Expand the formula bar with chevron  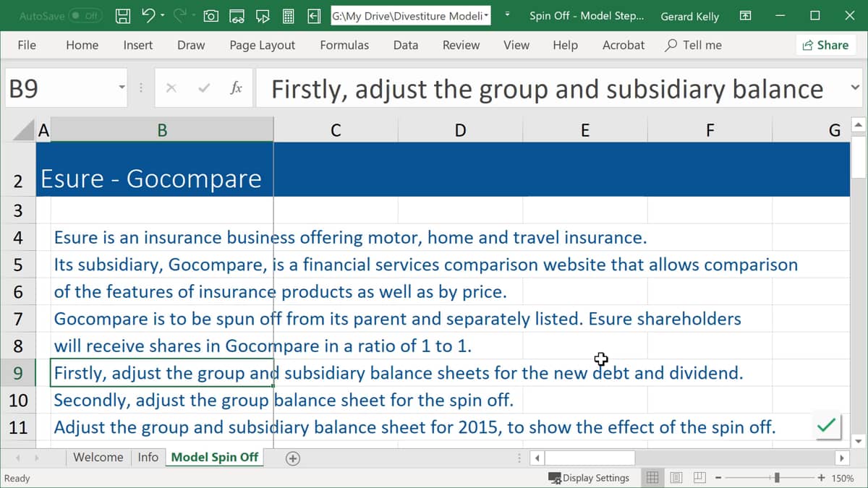pyautogui.click(x=854, y=88)
